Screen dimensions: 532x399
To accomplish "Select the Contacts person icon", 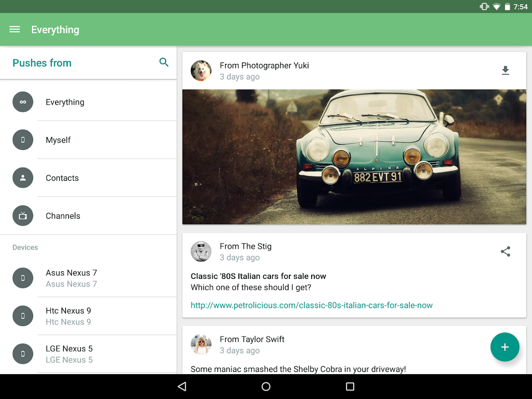I will pos(23,177).
